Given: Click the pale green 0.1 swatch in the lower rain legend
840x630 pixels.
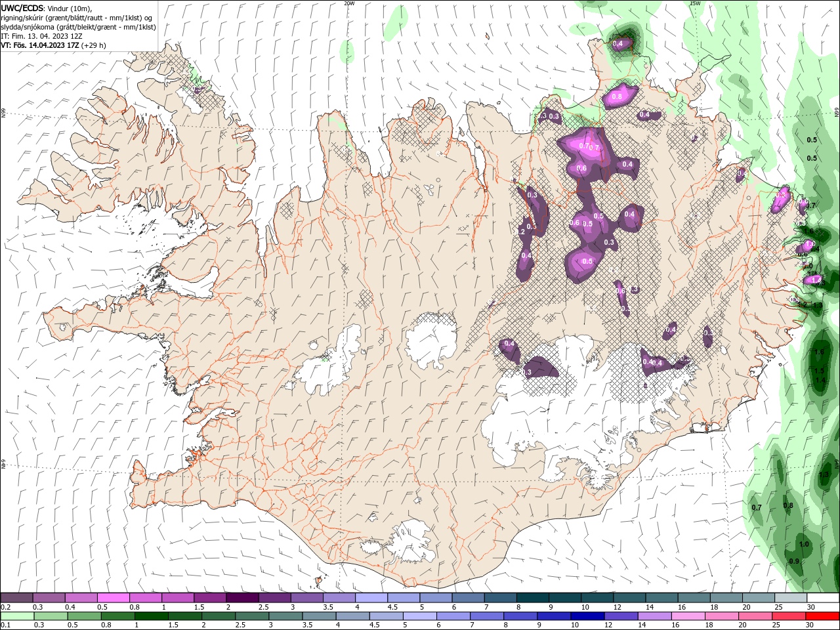Looking at the screenshot, I should 17,616.
